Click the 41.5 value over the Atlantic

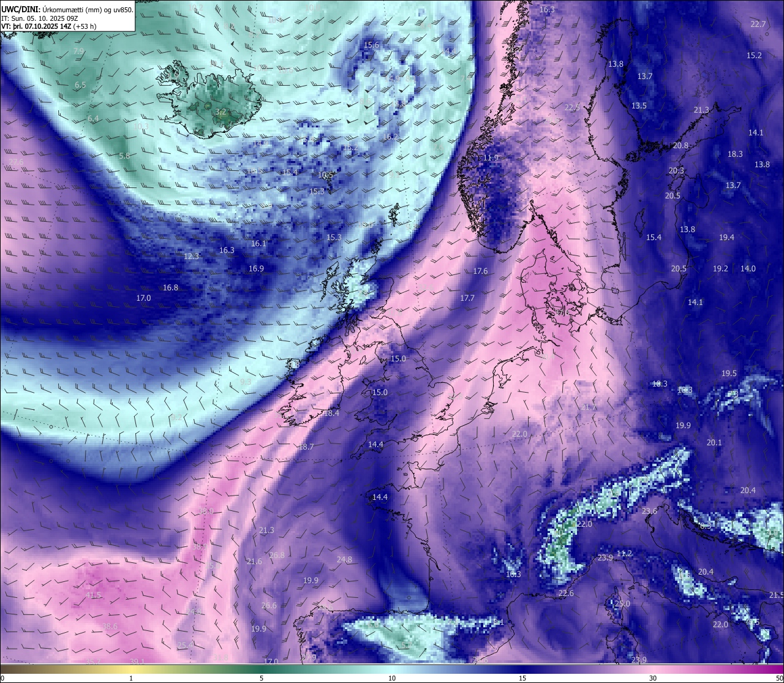[x=93, y=595]
